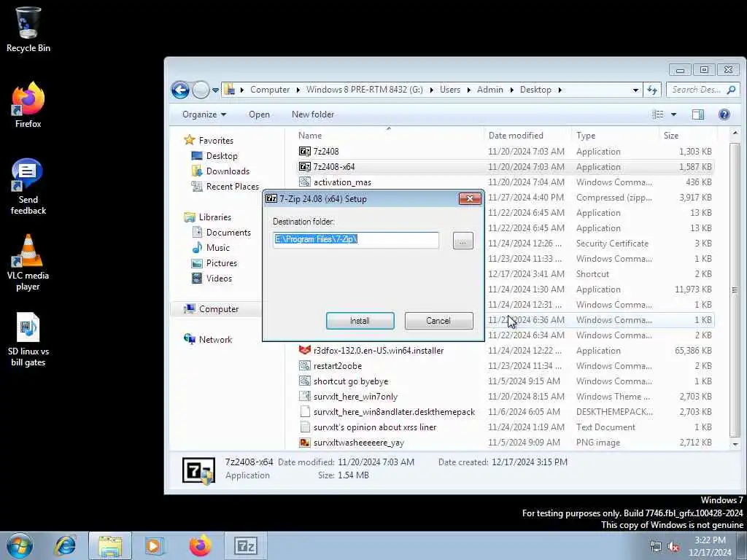Open recent locations dropdown next to Forward arrow
This screenshot has width=747, height=560.
click(x=215, y=90)
